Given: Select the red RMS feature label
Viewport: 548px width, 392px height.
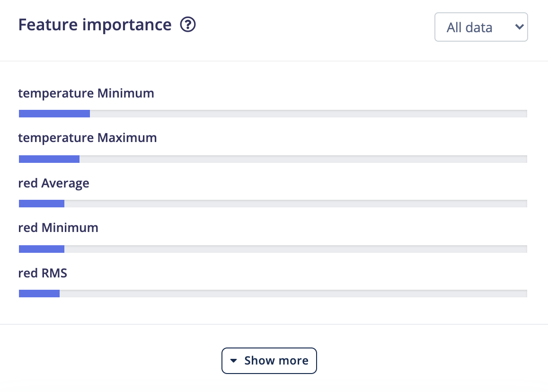Looking at the screenshot, I should [43, 273].
